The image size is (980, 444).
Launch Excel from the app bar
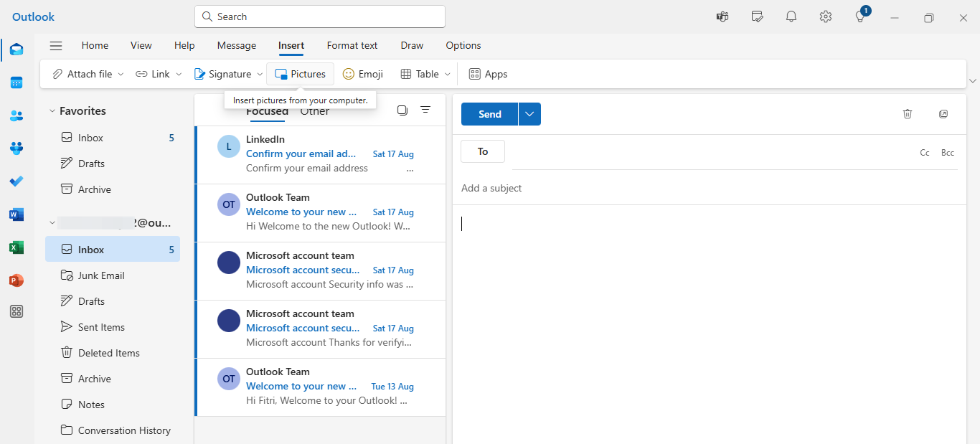coord(16,247)
